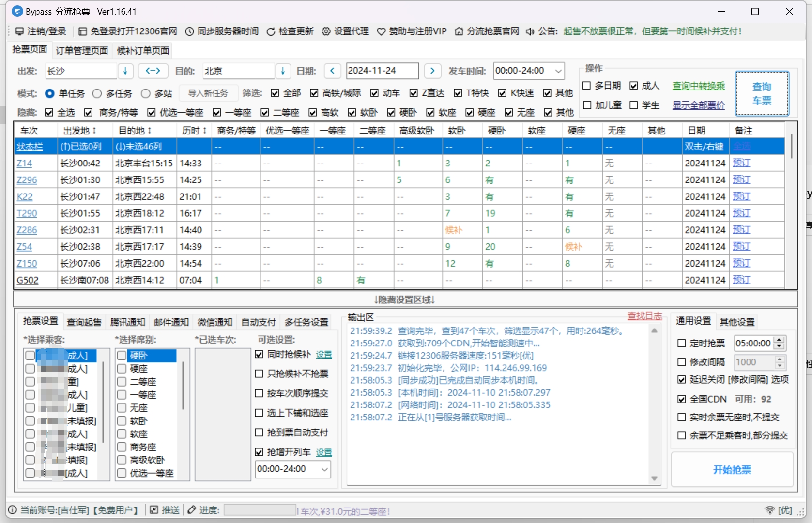This screenshot has width=812, height=523.
Task: Open train G502 link
Action: (x=28, y=280)
